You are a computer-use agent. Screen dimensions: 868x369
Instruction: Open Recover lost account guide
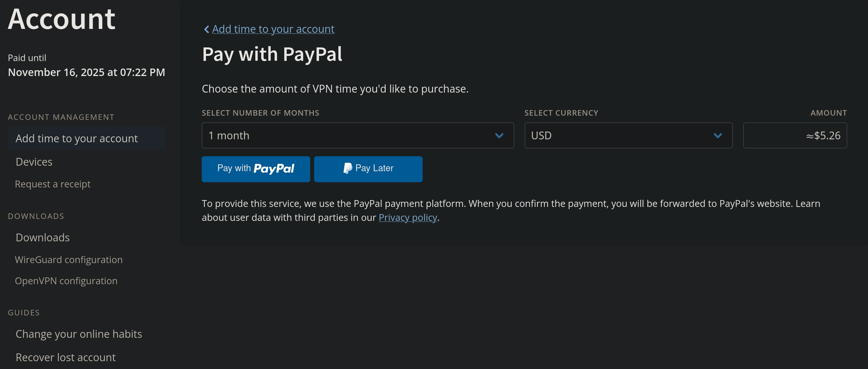coord(66,357)
